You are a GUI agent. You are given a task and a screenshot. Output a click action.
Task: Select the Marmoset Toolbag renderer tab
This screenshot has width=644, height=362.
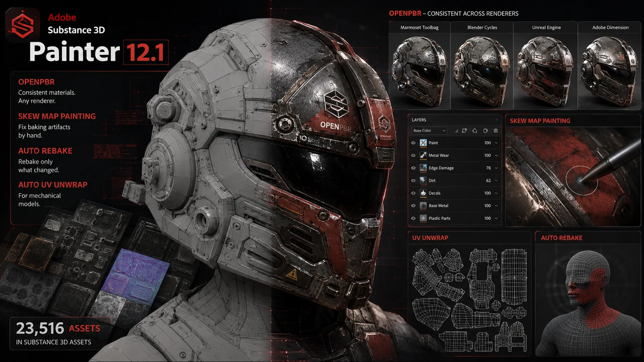click(x=419, y=27)
